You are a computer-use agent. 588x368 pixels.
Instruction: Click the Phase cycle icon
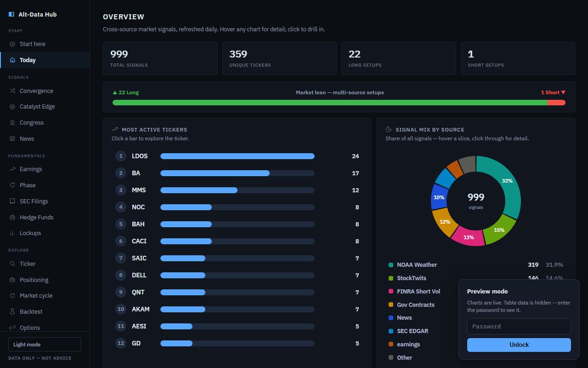(12, 185)
